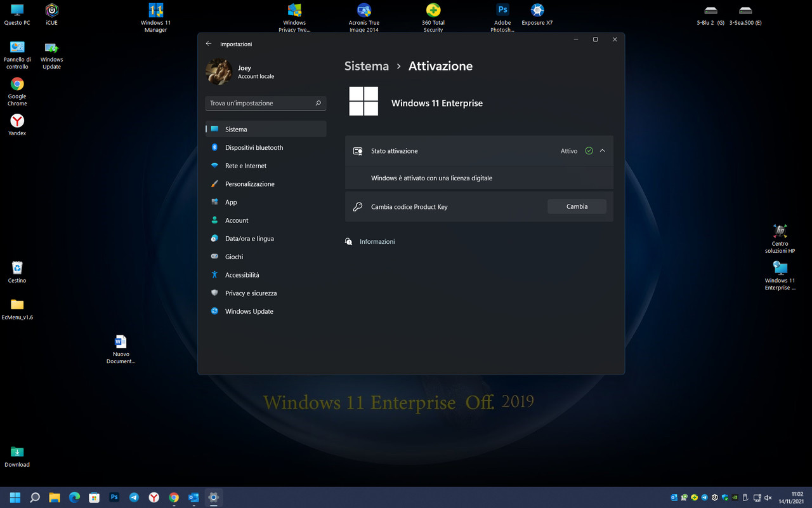Select Centro soluzioni HP desktop icon
The image size is (812, 508).
point(780,239)
